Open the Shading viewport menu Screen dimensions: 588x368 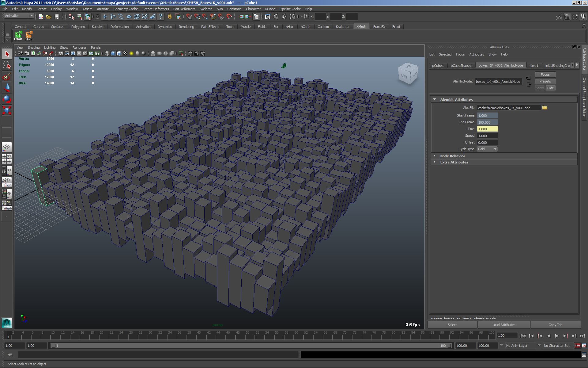34,48
